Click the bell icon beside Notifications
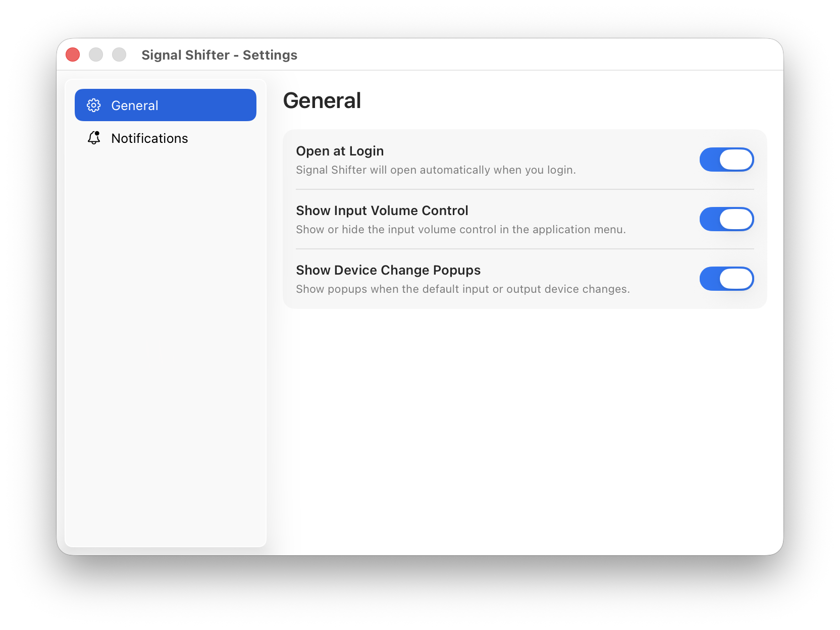 click(x=94, y=138)
